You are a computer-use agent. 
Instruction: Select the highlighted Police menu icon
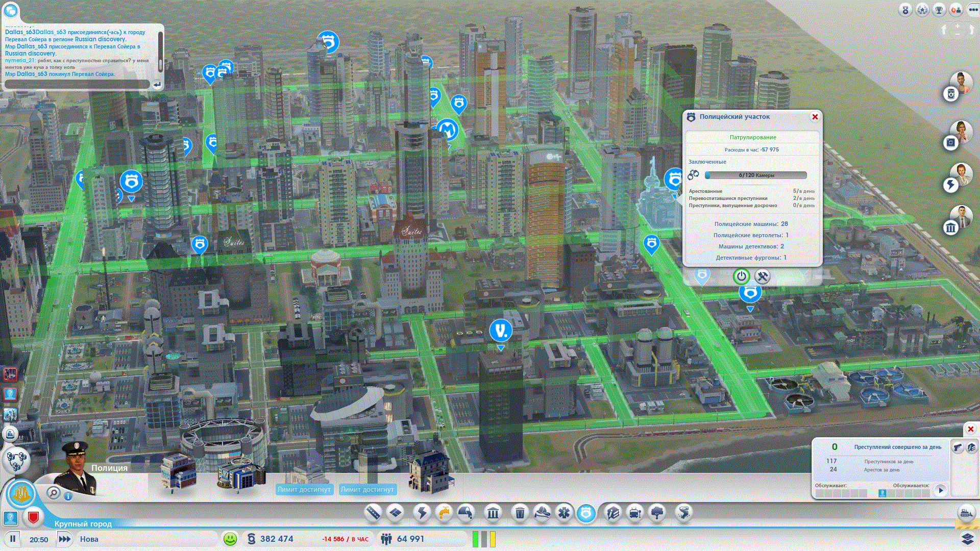[586, 513]
